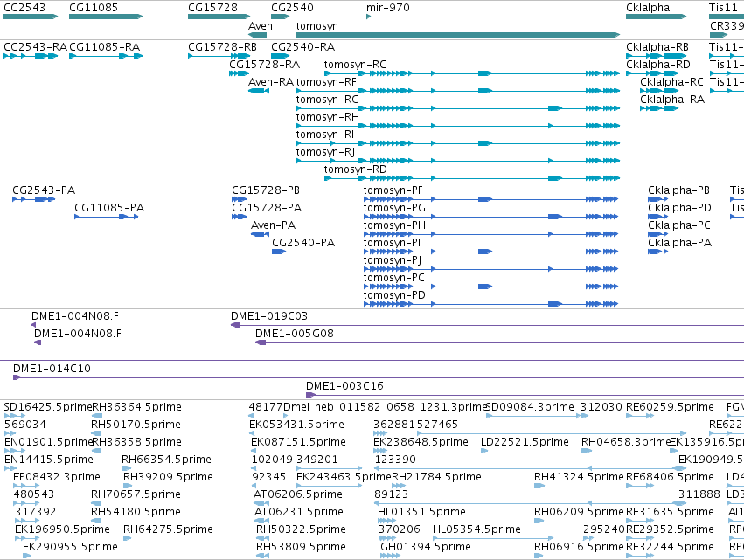Click the Aven gene label
Viewport: 744px width, 560px height.
pyautogui.click(x=261, y=26)
